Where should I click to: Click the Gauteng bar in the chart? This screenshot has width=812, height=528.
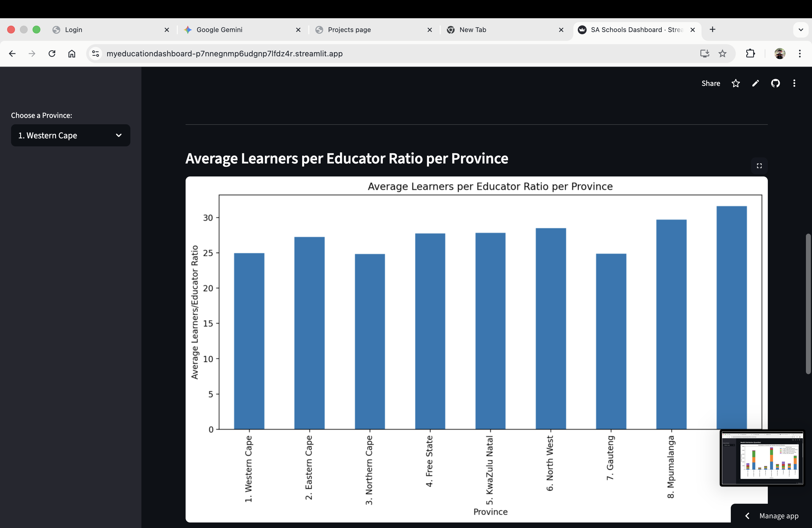point(611,341)
